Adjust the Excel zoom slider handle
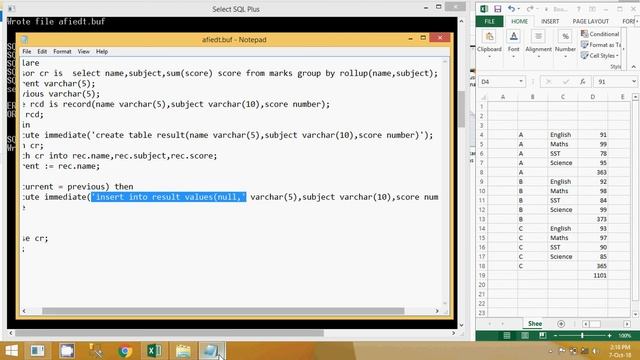Viewport: 640px width, 360px height. pos(582,336)
